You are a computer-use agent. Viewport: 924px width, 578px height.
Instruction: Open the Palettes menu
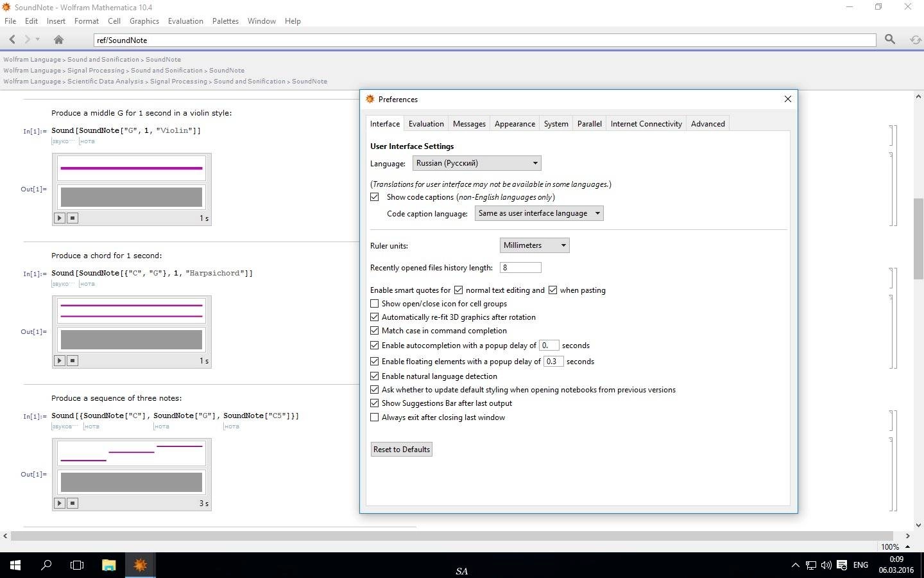point(225,21)
